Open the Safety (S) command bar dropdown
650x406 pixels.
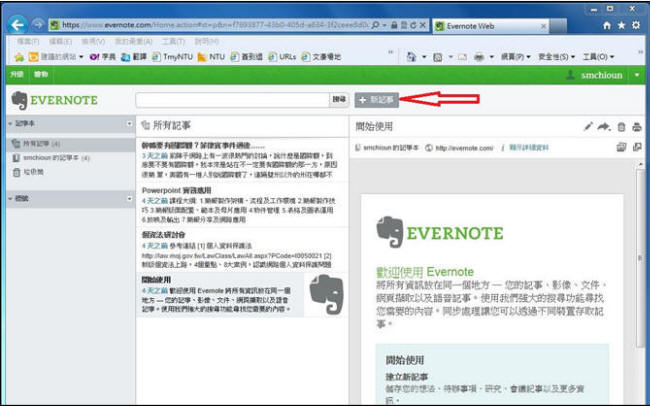coord(557,57)
